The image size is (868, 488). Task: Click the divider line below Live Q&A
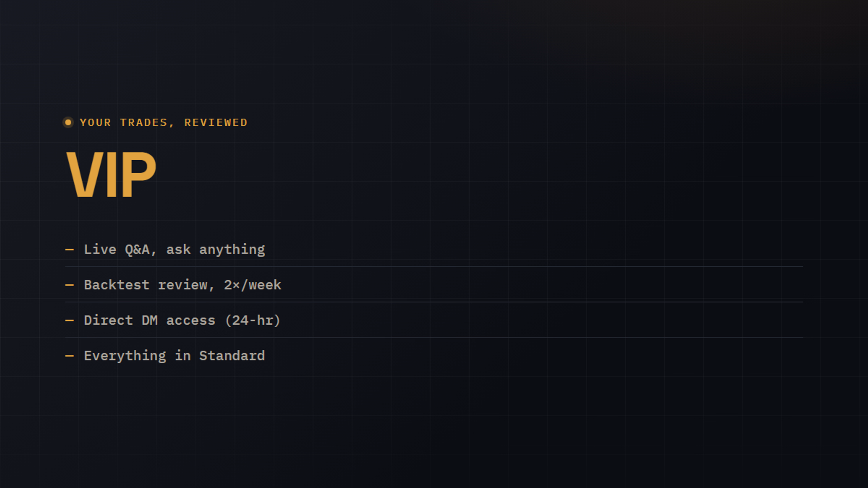[x=434, y=267]
